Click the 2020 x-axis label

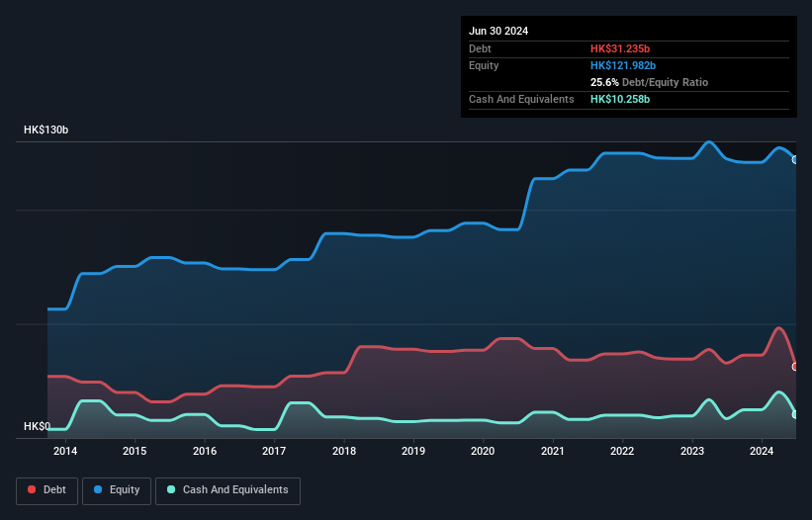point(483,451)
